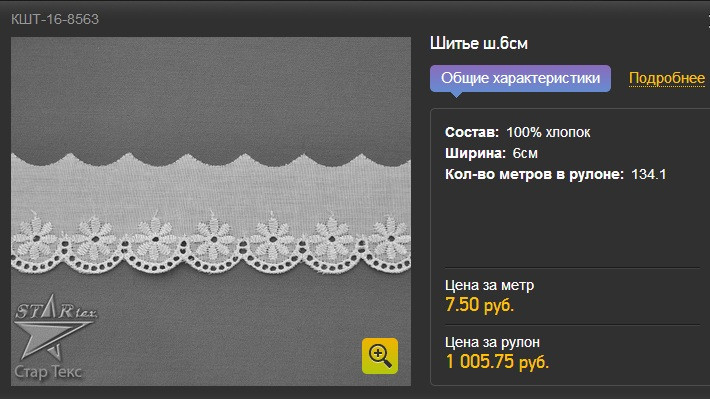
Task: Click the title Шитье ш.6см
Action: [479, 43]
